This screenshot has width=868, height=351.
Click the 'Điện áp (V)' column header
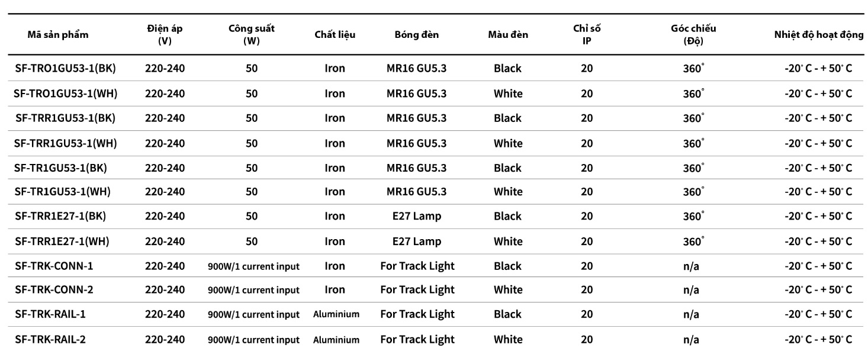[165, 34]
